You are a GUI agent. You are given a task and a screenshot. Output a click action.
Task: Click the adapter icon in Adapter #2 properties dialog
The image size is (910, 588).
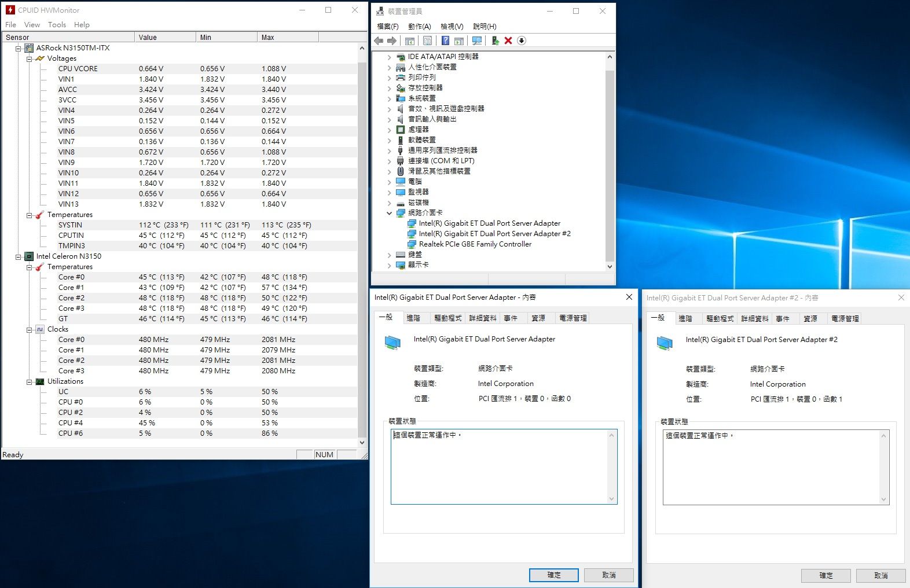pos(665,343)
